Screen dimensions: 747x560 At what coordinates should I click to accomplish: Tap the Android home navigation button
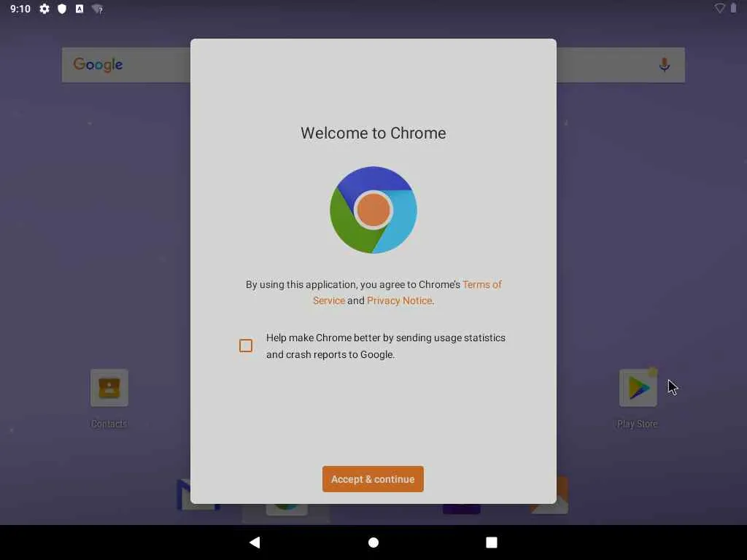click(x=373, y=542)
